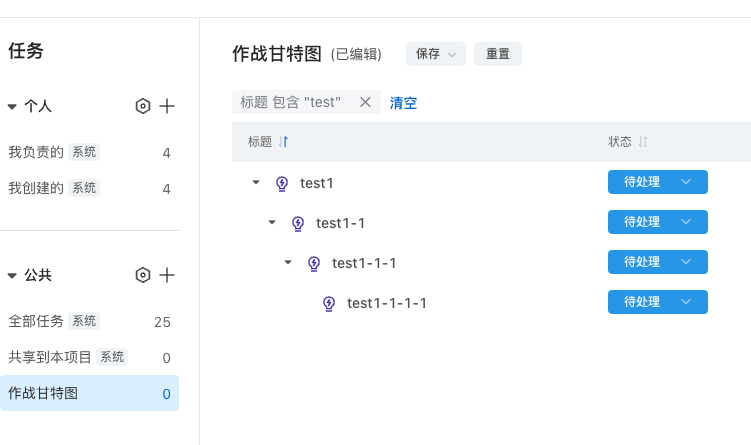The image size is (751, 445).
Task: Add new public view with plus icon
Action: click(167, 275)
